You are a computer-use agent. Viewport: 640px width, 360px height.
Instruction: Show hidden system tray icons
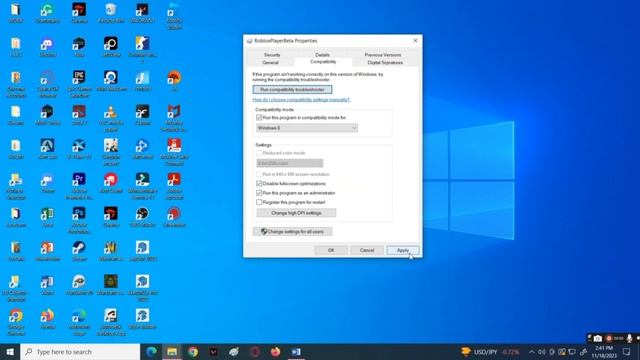click(x=531, y=352)
